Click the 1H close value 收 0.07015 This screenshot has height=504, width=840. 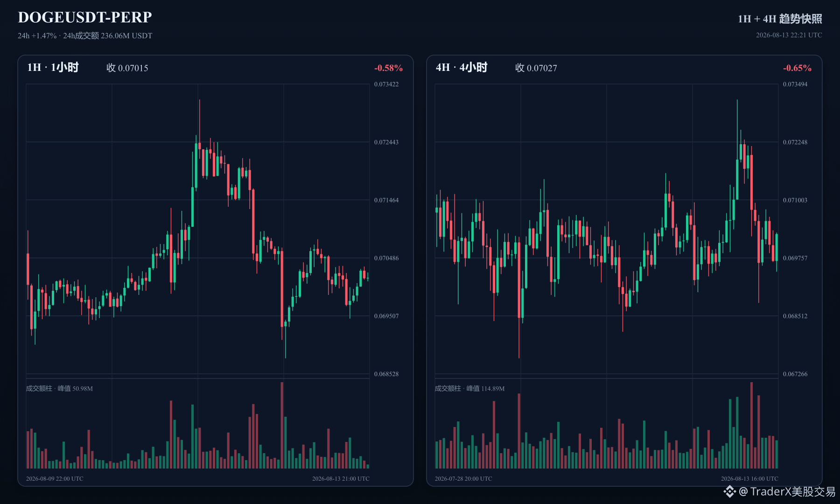pos(127,68)
